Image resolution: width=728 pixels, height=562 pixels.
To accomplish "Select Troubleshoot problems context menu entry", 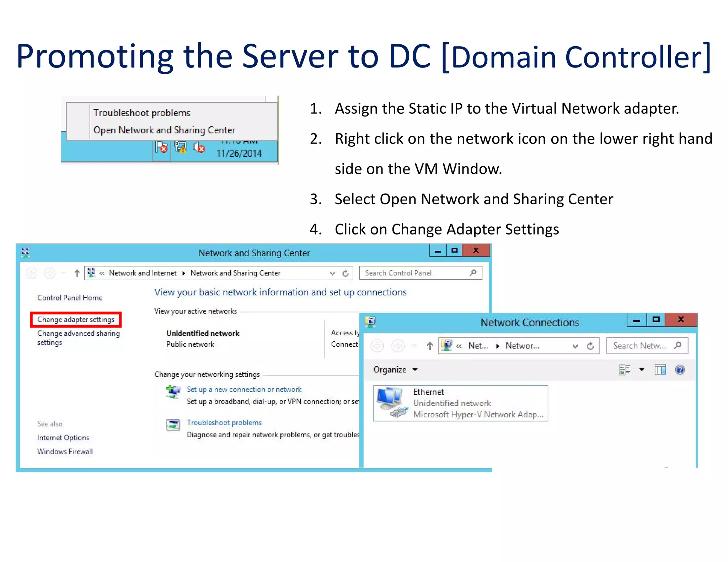I will [x=142, y=113].
